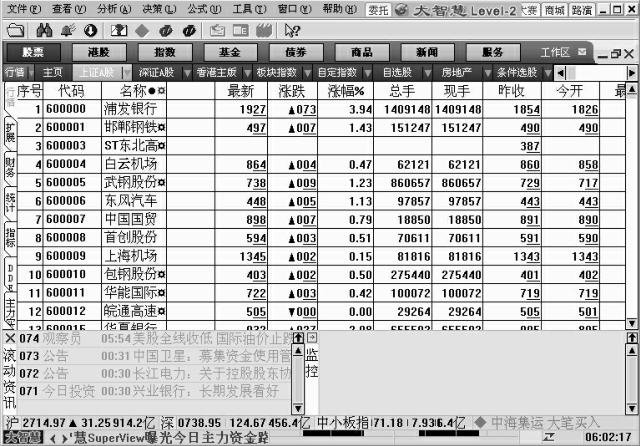The width and height of the screenshot is (640, 446).
Task: Close the 滚动资讯 news panel with X
Action: click(x=10, y=338)
